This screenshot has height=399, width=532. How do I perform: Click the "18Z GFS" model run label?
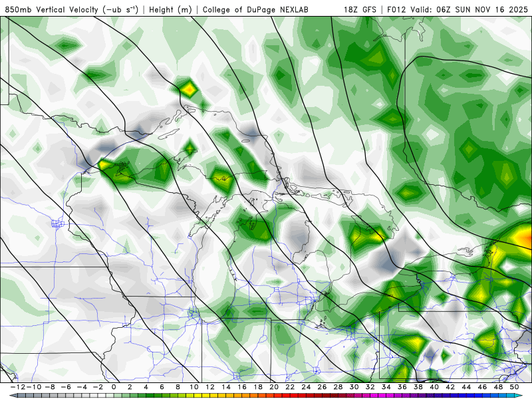click(360, 9)
